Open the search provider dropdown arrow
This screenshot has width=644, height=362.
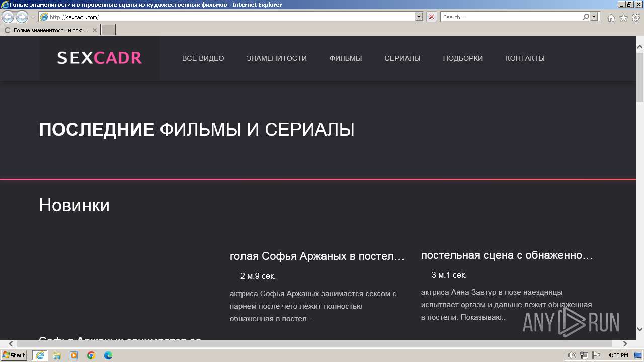[x=595, y=17]
